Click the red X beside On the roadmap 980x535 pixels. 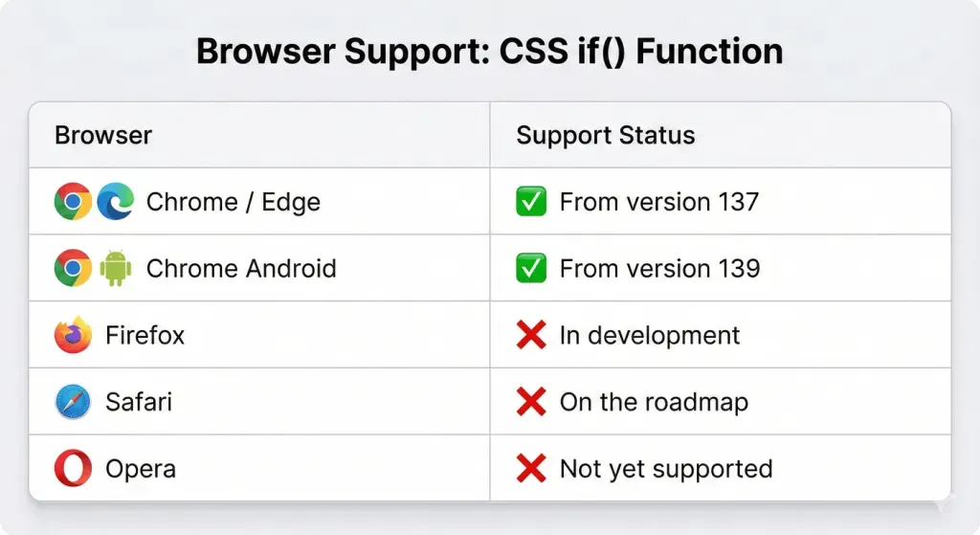(x=531, y=402)
